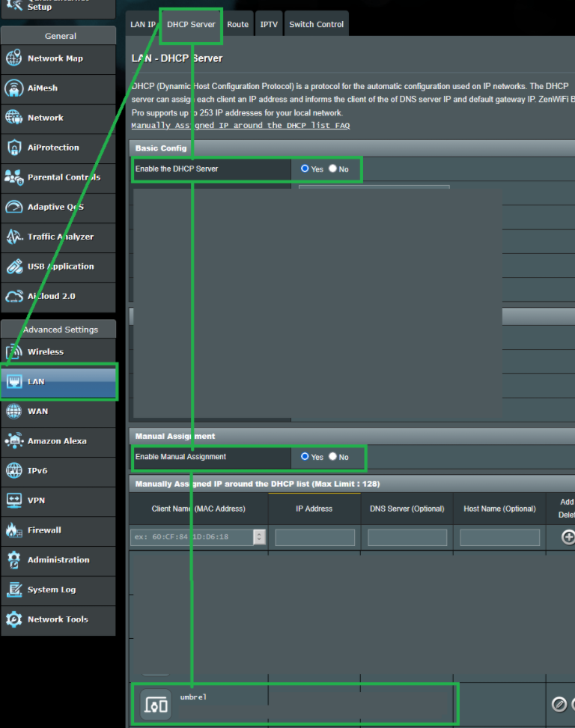Viewport: 575px width, 728px height.
Task: Click the add entry plus icon
Action: [x=568, y=537]
